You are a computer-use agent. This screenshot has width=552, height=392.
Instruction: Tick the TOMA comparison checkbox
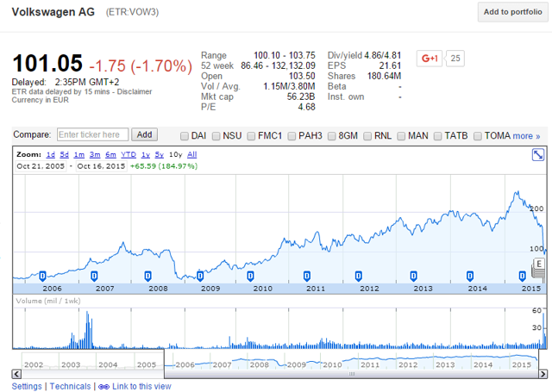[x=477, y=136]
